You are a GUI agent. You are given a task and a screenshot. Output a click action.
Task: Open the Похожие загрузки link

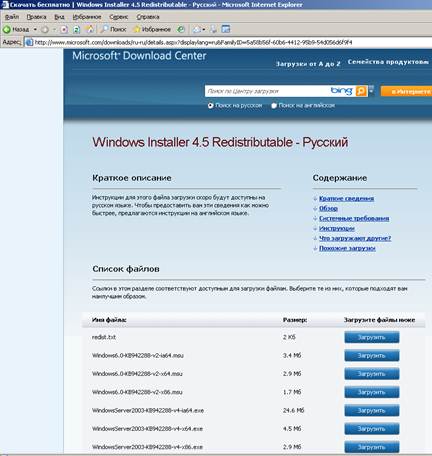(347, 248)
